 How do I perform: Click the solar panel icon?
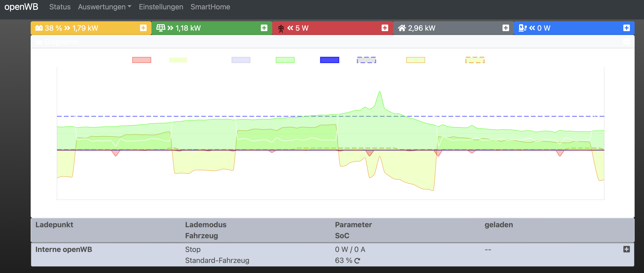pos(161,28)
